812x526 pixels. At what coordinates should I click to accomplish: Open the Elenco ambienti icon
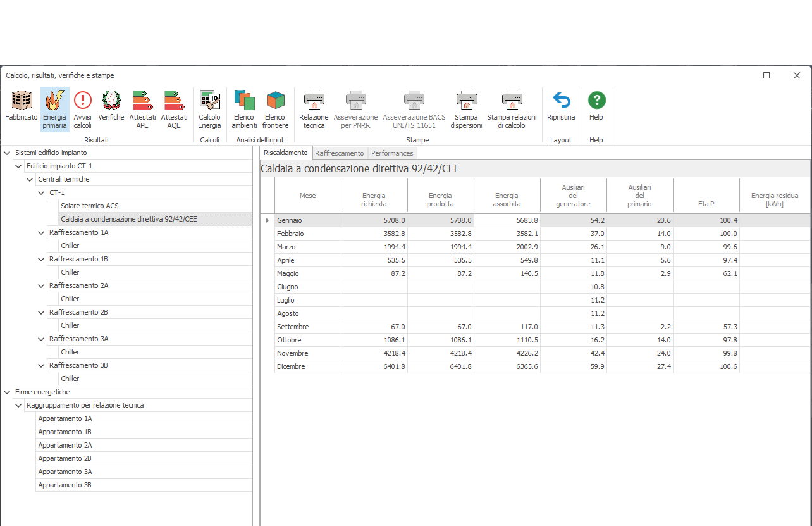click(244, 101)
